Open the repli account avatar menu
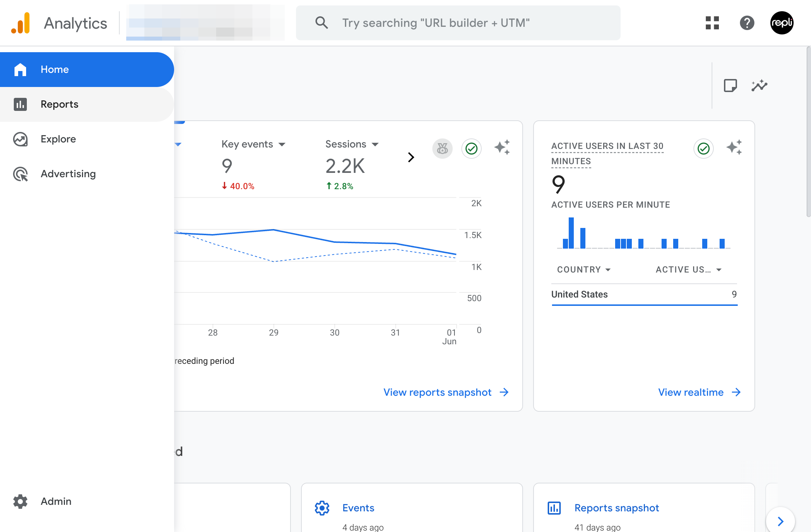 [x=782, y=23]
